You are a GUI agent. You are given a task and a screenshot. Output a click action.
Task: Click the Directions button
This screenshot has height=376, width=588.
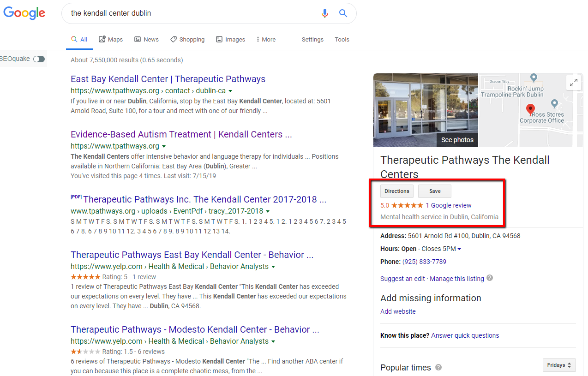click(x=397, y=191)
